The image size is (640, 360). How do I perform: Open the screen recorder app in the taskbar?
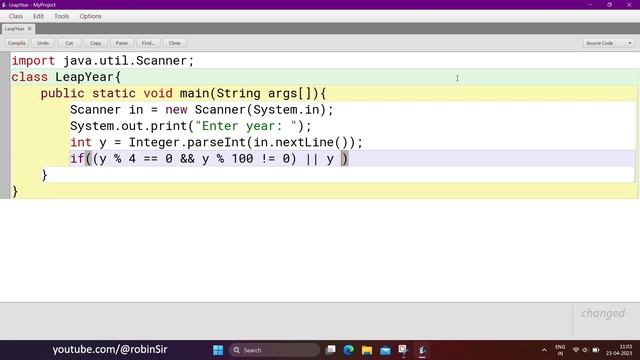coord(403,350)
